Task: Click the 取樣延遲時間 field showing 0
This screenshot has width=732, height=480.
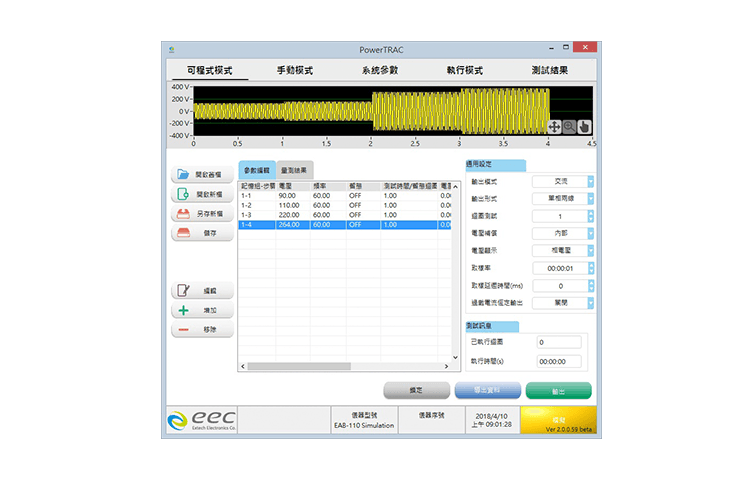Action: 560,286
